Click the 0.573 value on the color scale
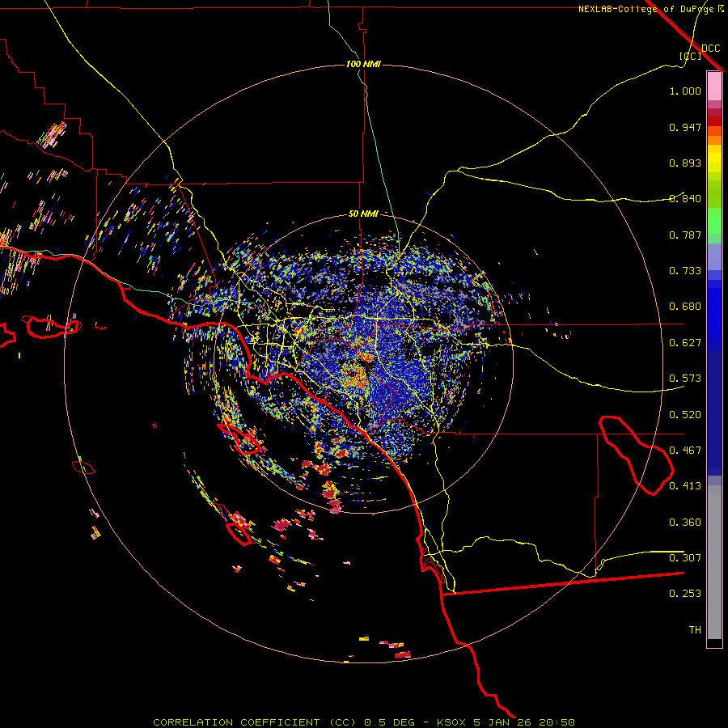728x728 pixels. 685,379
